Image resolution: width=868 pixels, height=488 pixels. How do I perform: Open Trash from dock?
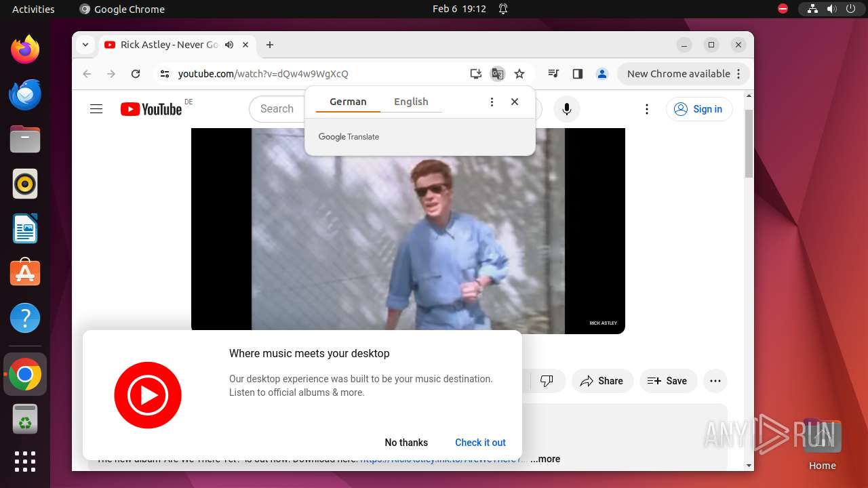click(25, 419)
